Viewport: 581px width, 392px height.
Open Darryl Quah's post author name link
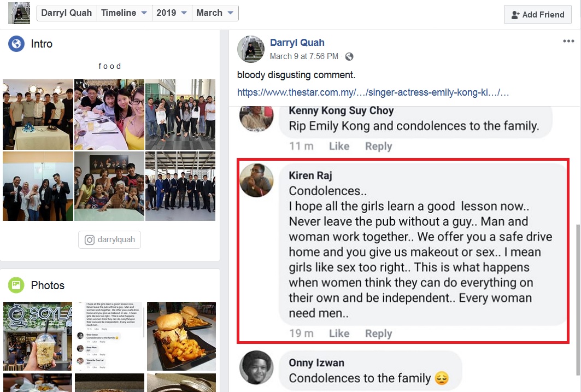pyautogui.click(x=297, y=43)
